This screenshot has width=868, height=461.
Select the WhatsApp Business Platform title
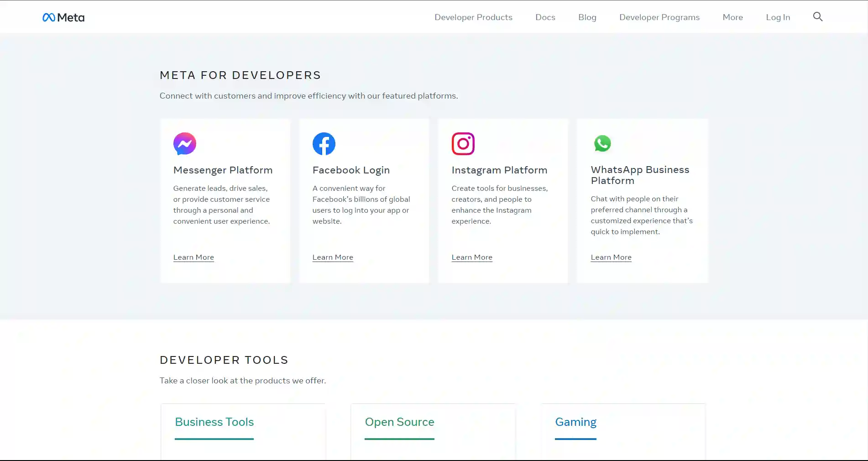(640, 175)
